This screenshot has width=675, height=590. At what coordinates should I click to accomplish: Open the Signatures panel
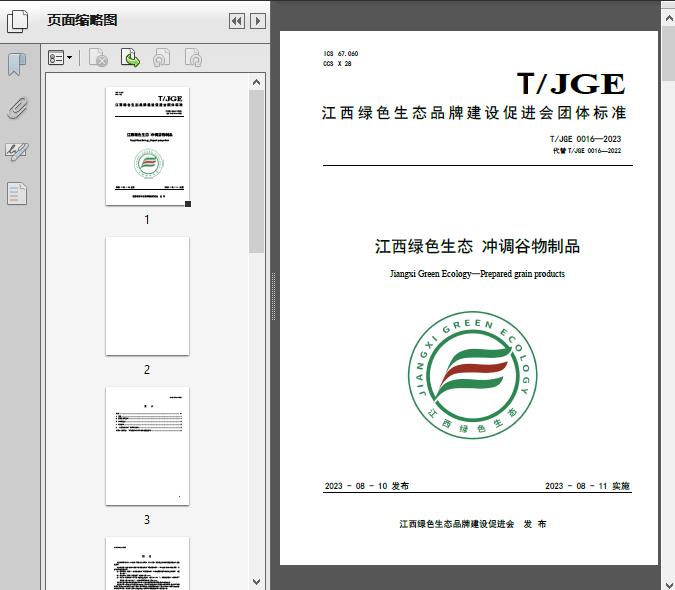17,151
